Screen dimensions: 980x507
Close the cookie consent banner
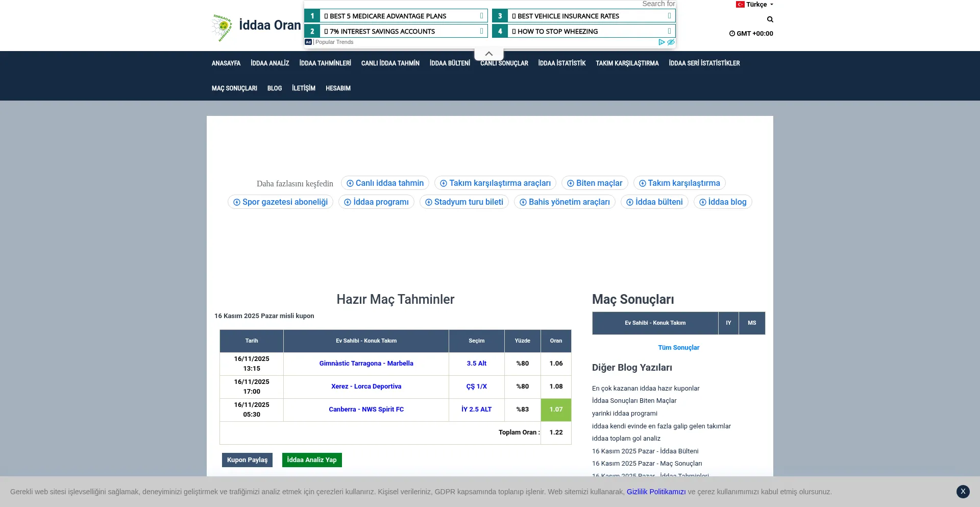click(x=963, y=491)
